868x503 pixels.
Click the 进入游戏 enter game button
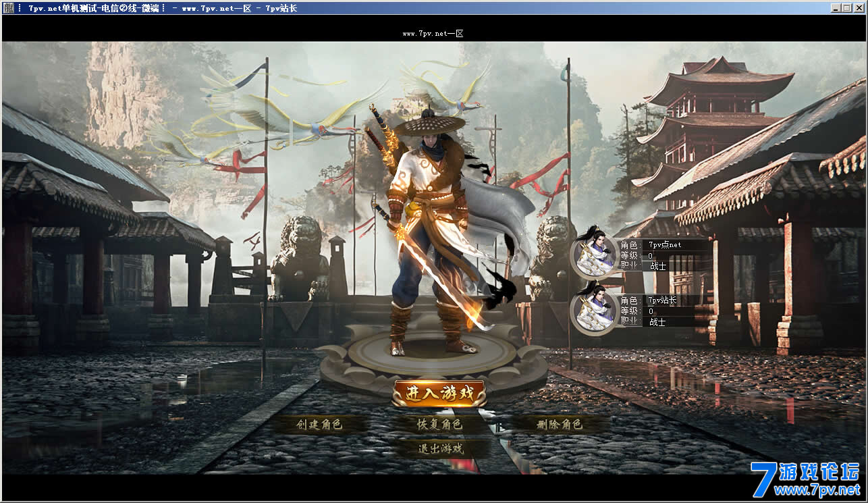click(x=439, y=394)
